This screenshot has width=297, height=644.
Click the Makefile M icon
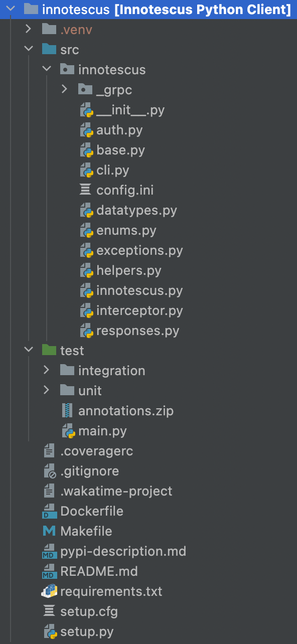coord(49,531)
